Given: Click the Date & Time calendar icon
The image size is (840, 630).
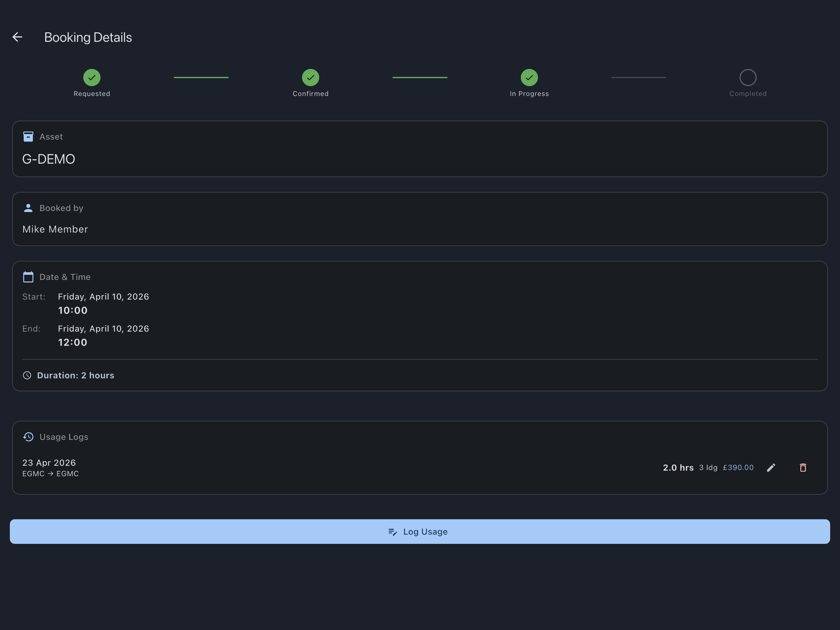Looking at the screenshot, I should 28,277.
